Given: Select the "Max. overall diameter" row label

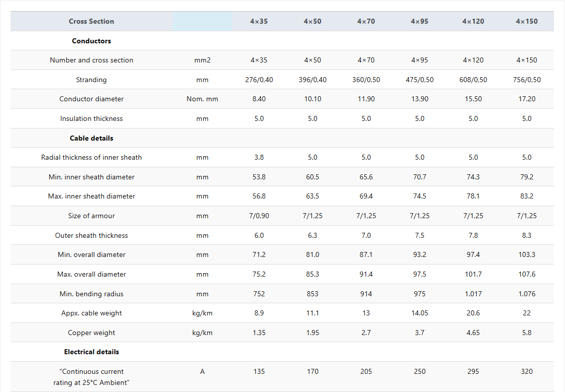Looking at the screenshot, I should (x=91, y=274).
